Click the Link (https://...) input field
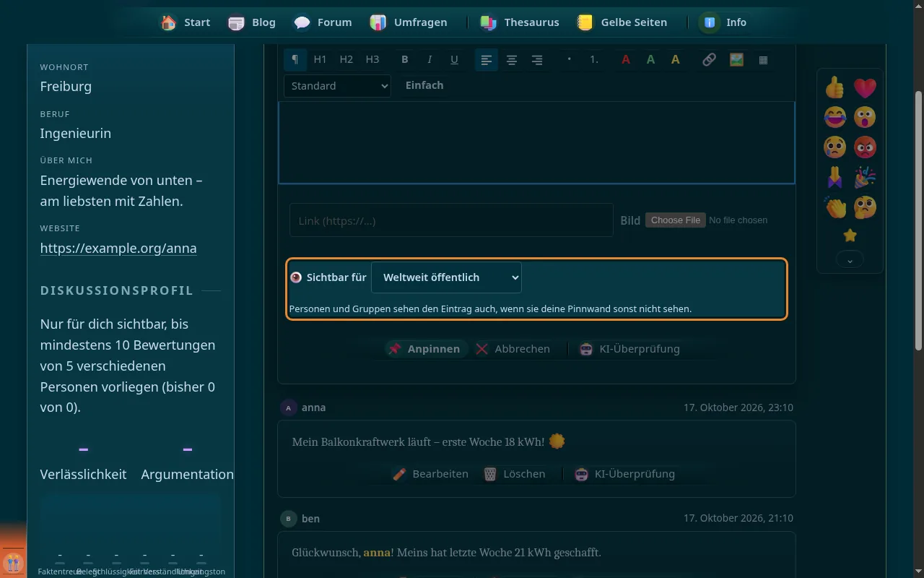Screen dimensions: 924x578 click(x=451, y=220)
